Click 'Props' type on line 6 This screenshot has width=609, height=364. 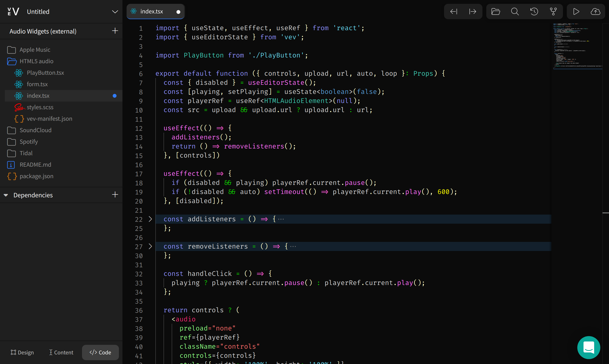point(423,74)
